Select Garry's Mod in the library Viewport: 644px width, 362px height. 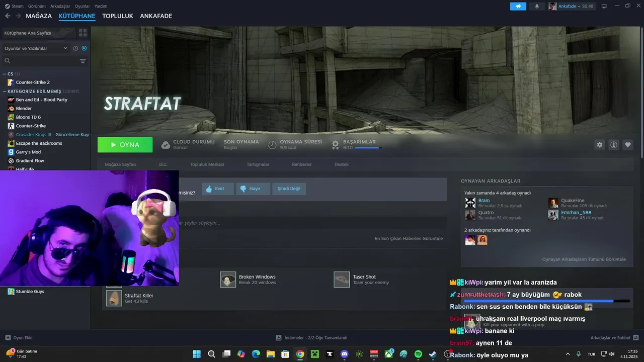point(28,152)
